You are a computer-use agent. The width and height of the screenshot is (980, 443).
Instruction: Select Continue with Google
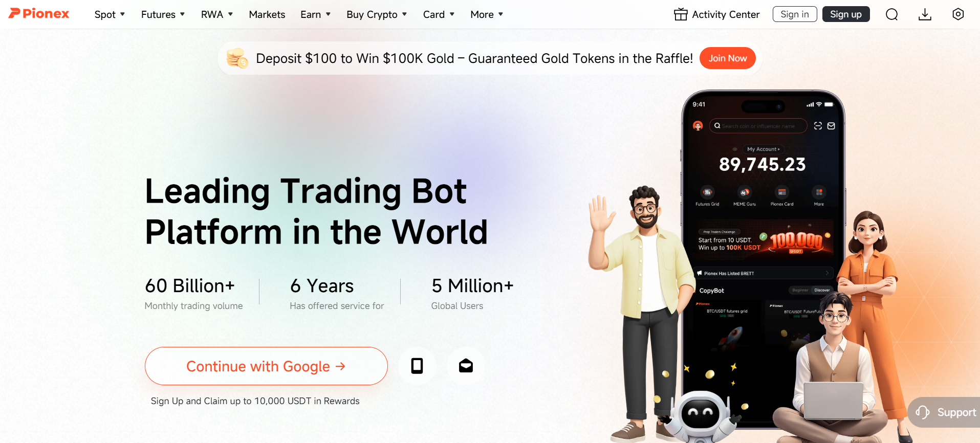pyautogui.click(x=266, y=366)
